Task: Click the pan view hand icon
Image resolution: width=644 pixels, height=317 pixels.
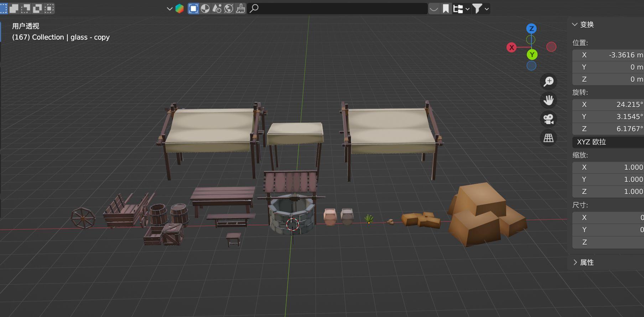Action: coord(549,100)
